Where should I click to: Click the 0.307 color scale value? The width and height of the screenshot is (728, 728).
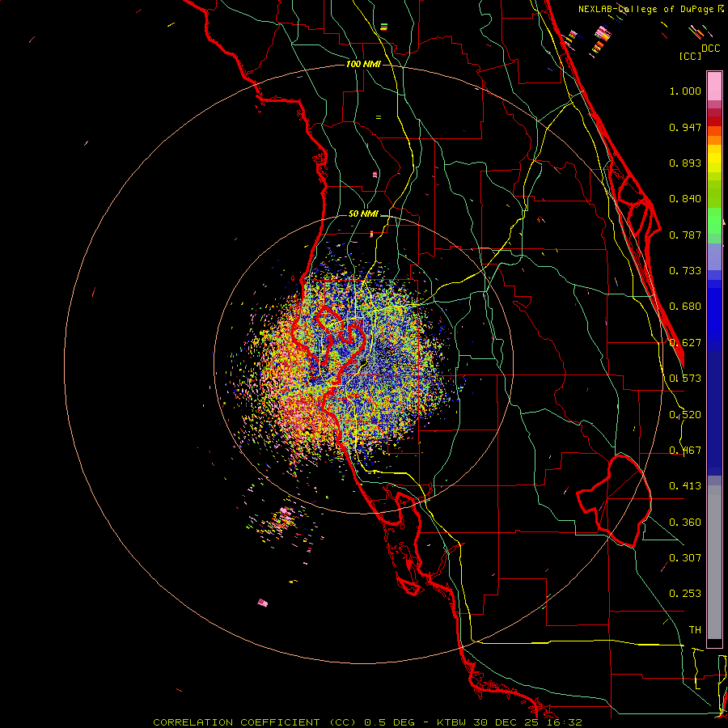(x=685, y=558)
